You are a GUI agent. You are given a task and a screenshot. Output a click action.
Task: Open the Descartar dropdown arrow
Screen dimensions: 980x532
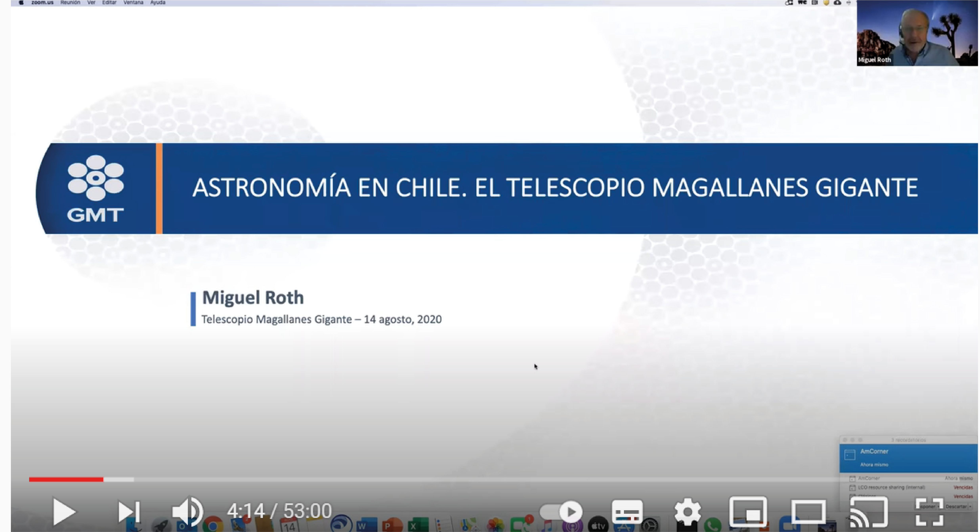click(x=970, y=506)
